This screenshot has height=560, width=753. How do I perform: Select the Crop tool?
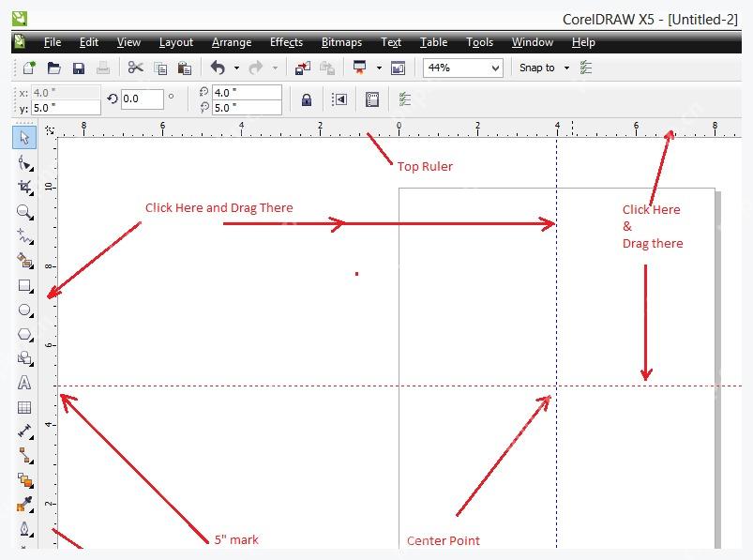[x=24, y=187]
